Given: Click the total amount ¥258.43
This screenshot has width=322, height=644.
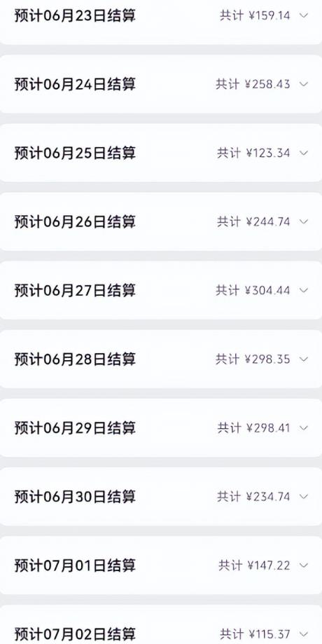Looking at the screenshot, I should click(267, 84).
